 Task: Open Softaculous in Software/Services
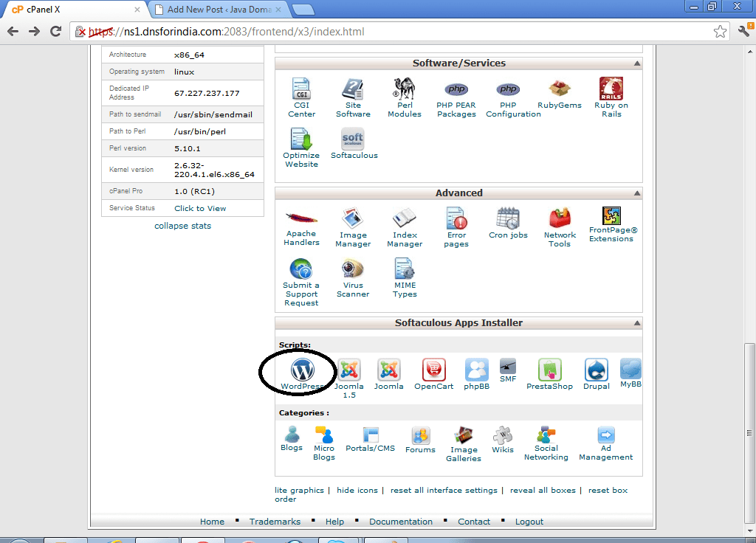pos(354,144)
